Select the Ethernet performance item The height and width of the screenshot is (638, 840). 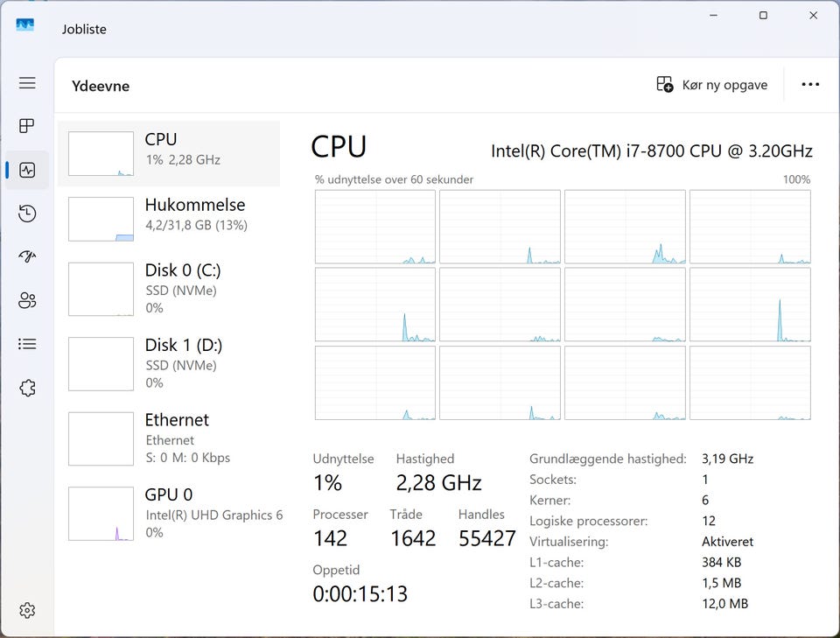click(169, 438)
